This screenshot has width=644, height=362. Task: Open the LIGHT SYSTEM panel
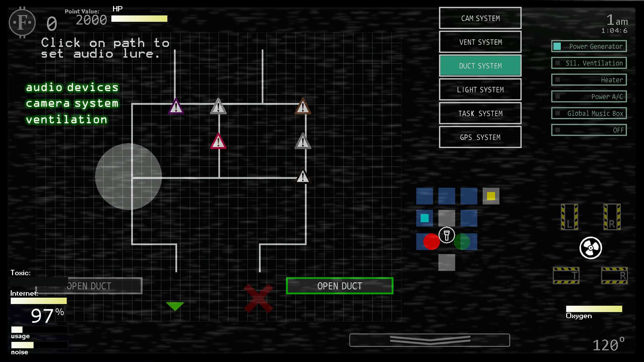(480, 90)
